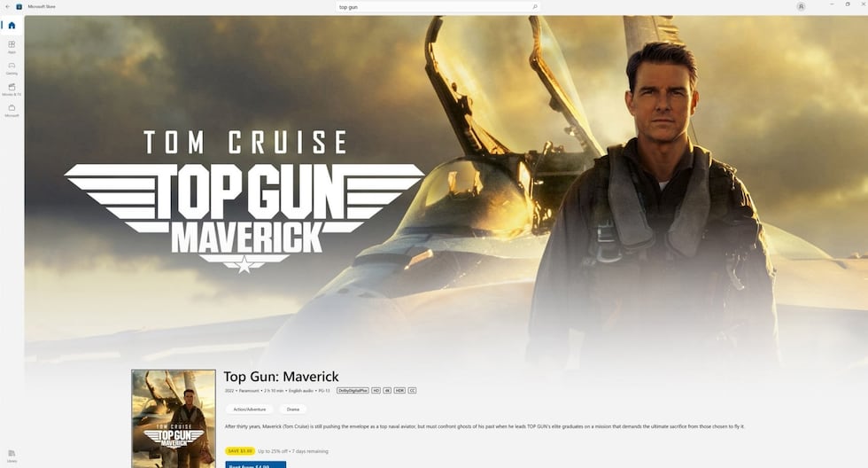
Task: Minimize the Microsoft Store window
Action: (832, 4)
